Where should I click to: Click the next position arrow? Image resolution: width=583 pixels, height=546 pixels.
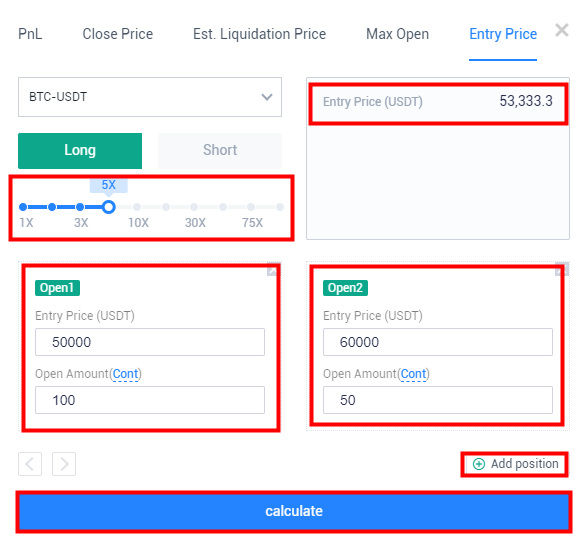tap(64, 464)
